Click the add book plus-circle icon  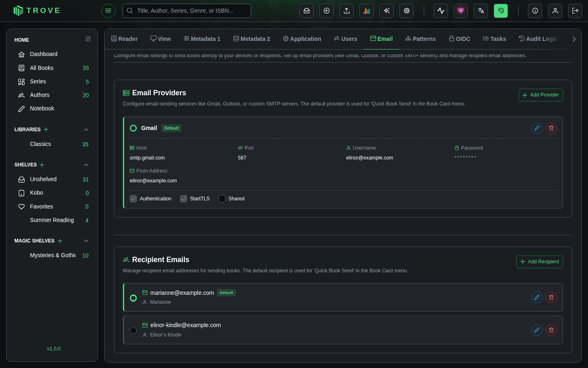[326, 11]
